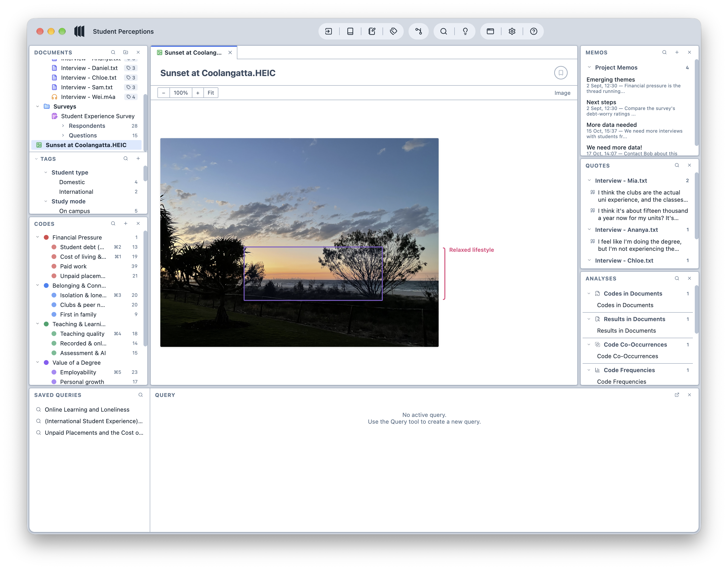Image resolution: width=728 pixels, height=570 pixels.
Task: Expand the Respondents row
Action: click(63, 126)
